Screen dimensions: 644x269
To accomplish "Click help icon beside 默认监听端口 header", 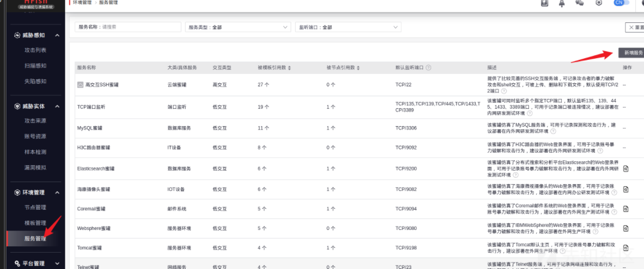I will tap(428, 68).
